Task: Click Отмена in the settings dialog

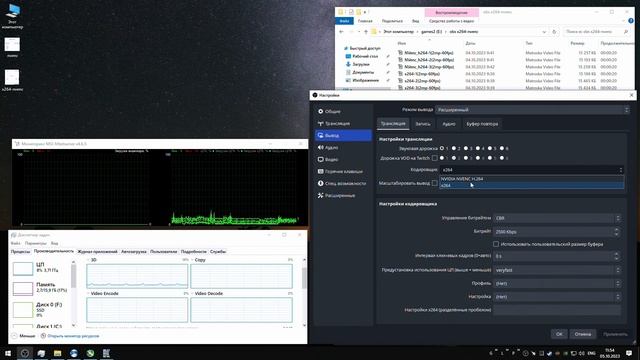Action: click(x=582, y=334)
